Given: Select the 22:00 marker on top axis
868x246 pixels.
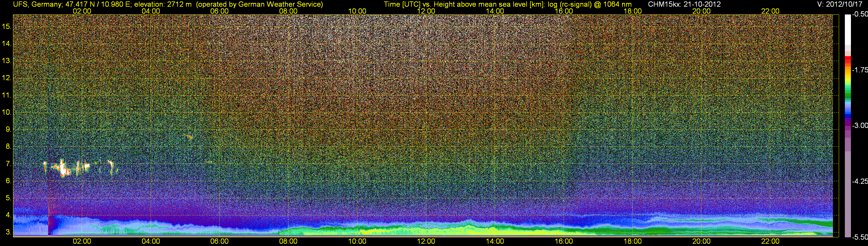Looking at the screenshot, I should pyautogui.click(x=770, y=11).
